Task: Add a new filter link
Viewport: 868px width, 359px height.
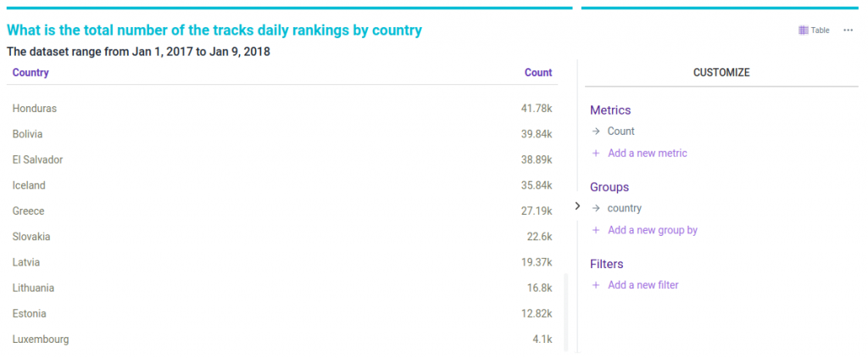Action: 643,285
